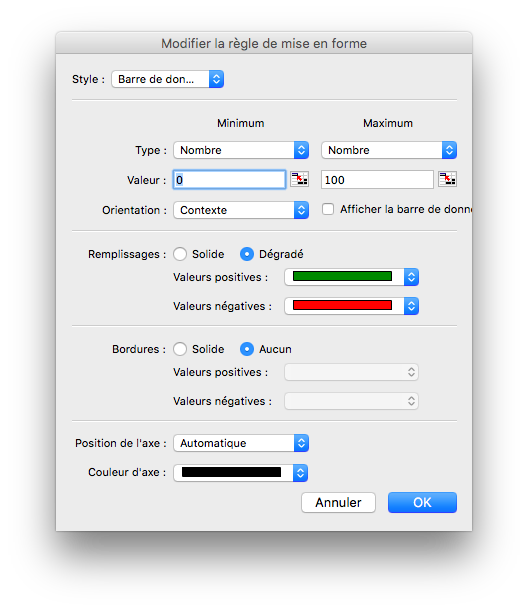The width and height of the screenshot is (528, 611).
Task: Click disabled Bordures positive values dropdown
Action: pyautogui.click(x=351, y=372)
